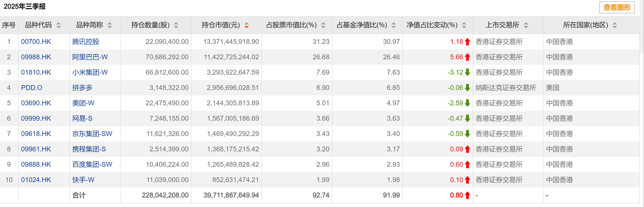The width and height of the screenshot is (644, 207).
Task: Click sort arrows beside 品种简称 header
Action: (110, 25)
